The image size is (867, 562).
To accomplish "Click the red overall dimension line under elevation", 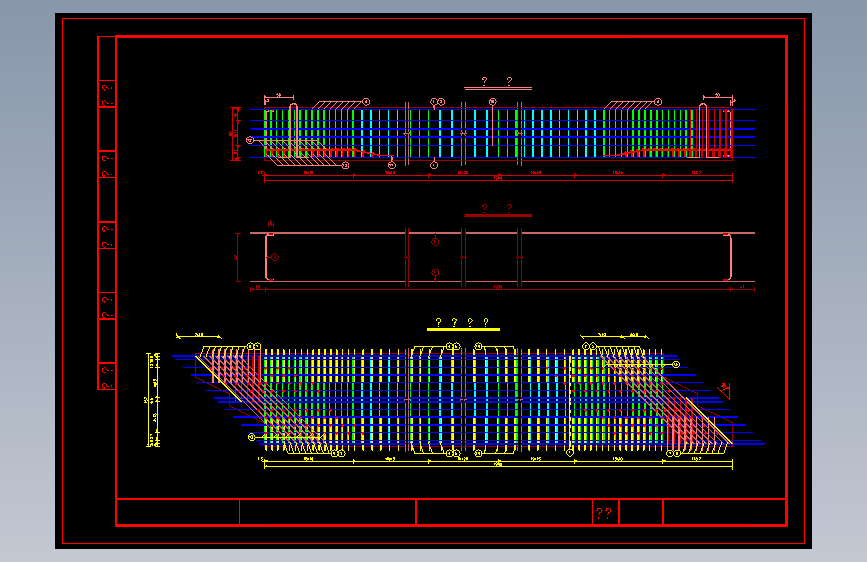I will (x=498, y=178).
